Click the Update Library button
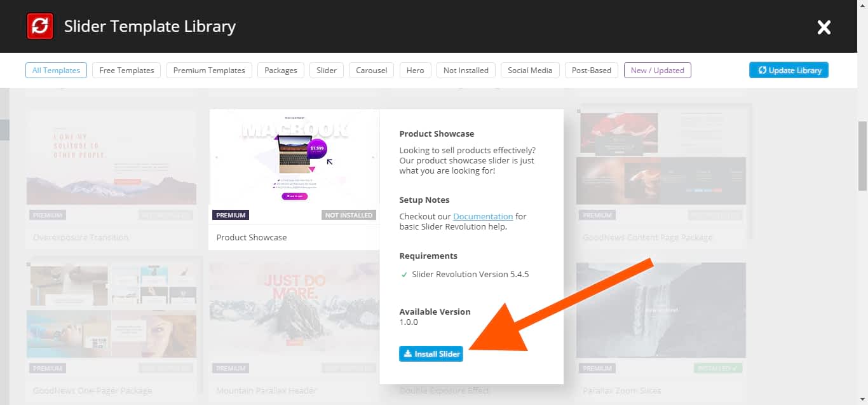This screenshot has height=405, width=868. coord(789,70)
